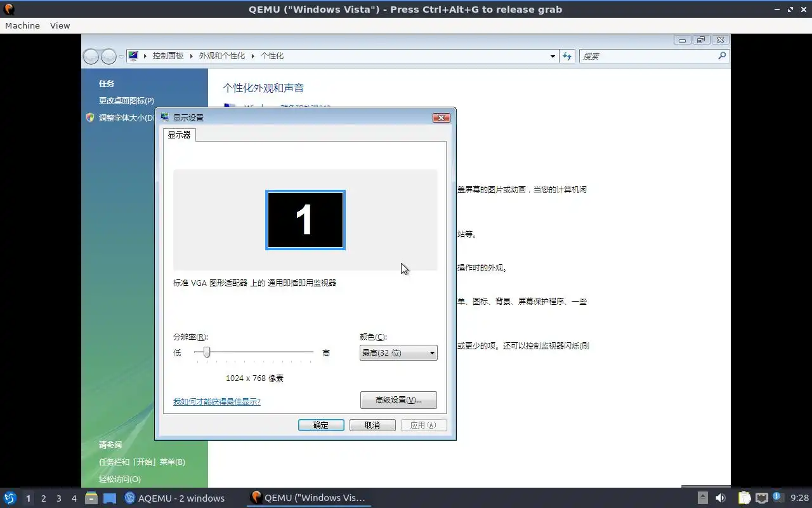Click the network tray icon
The height and width of the screenshot is (508, 812).
point(761,498)
